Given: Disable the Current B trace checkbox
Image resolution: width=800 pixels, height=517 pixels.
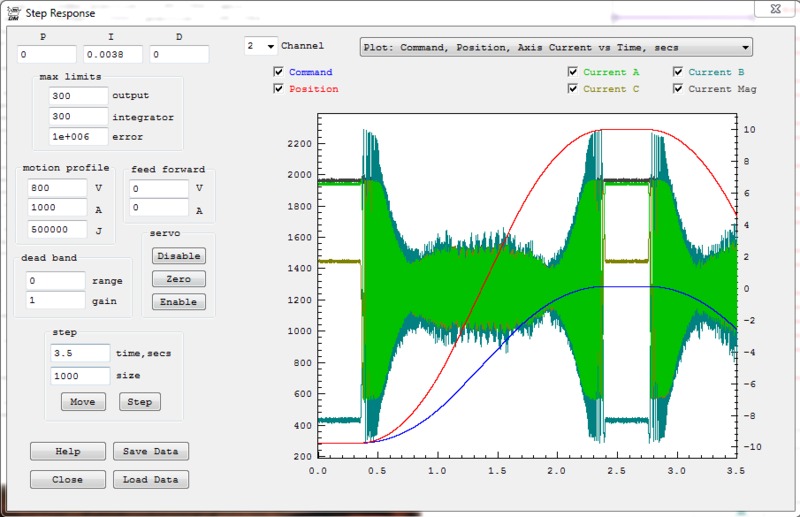Looking at the screenshot, I should (x=679, y=73).
